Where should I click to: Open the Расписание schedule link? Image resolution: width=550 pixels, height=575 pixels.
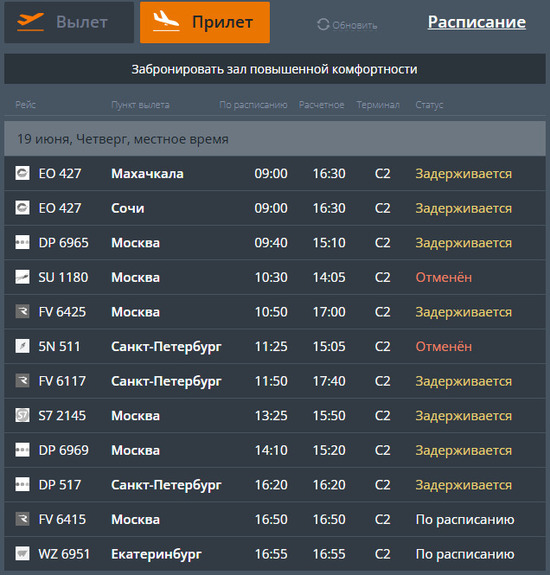[x=477, y=22]
